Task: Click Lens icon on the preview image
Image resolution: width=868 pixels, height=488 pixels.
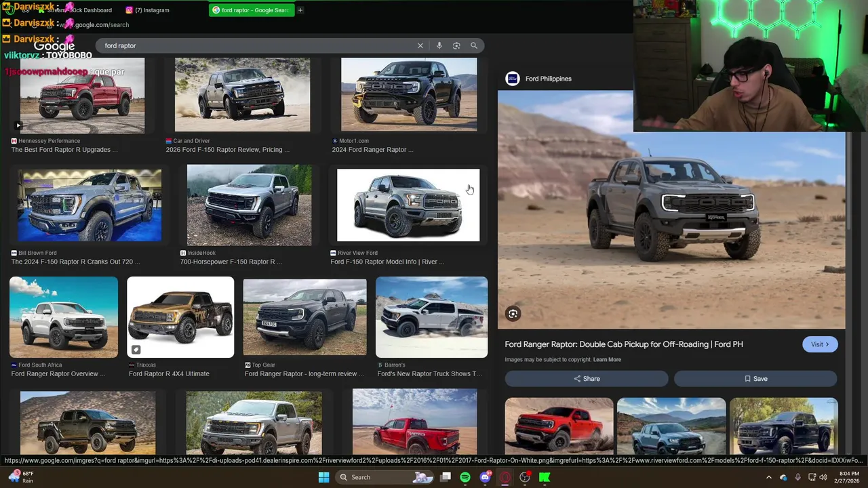Action: click(513, 314)
